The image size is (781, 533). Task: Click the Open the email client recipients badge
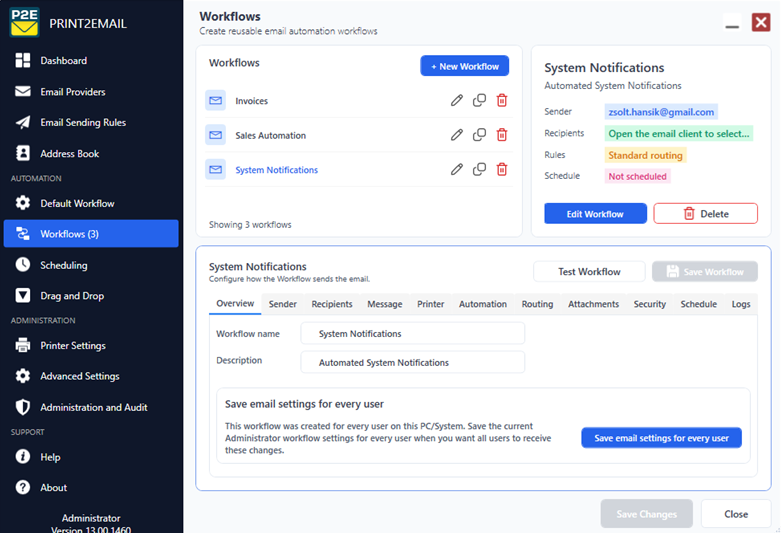[679, 133]
